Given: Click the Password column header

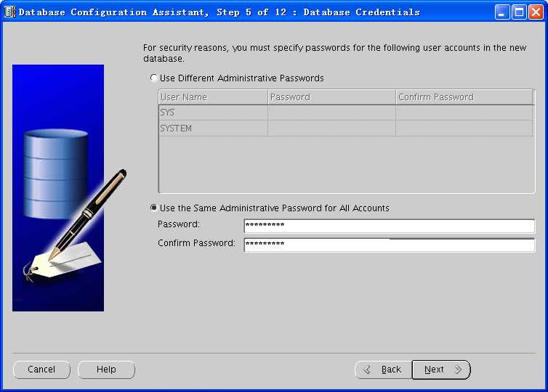Looking at the screenshot, I should pos(331,97).
